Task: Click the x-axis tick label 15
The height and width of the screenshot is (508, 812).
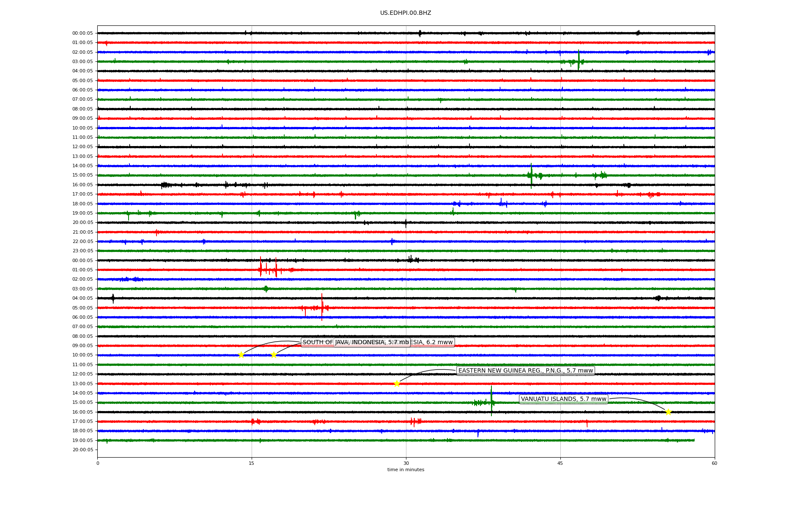Action: [252, 463]
